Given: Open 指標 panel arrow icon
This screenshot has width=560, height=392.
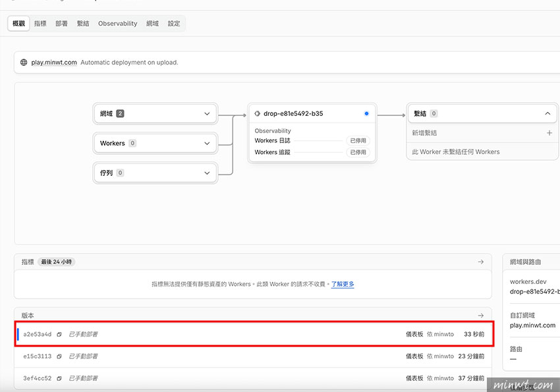Looking at the screenshot, I should tap(481, 262).
